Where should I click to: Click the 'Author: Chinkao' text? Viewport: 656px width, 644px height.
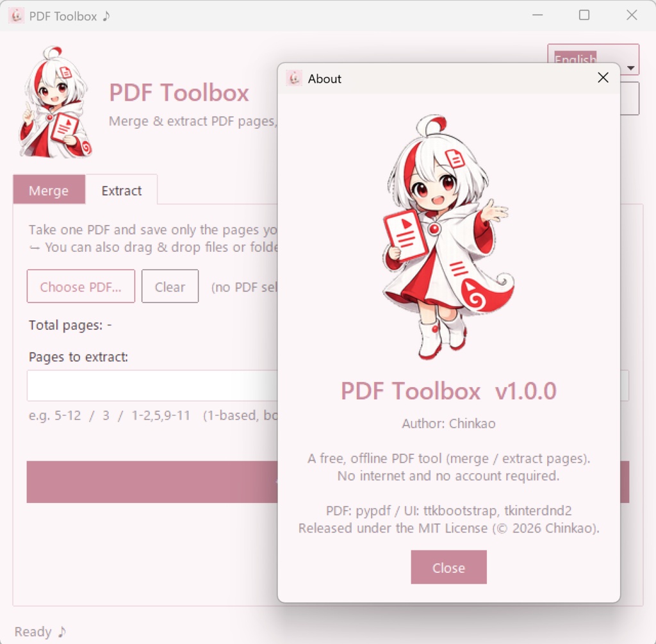click(x=448, y=424)
